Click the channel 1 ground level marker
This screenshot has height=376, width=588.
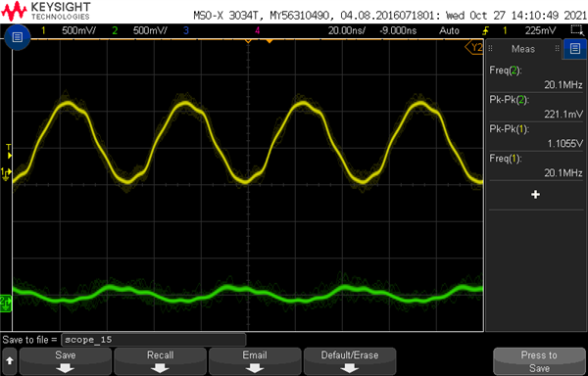point(6,173)
